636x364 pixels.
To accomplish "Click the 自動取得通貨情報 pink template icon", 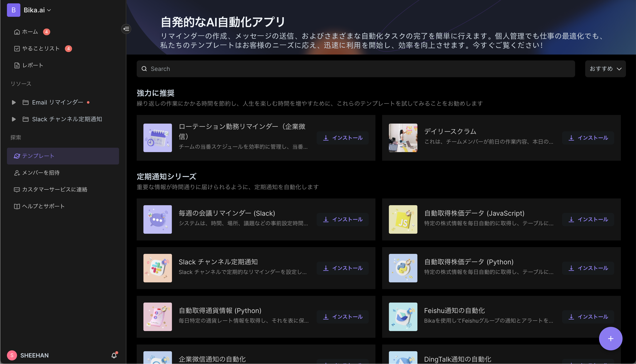I will pos(158,317).
